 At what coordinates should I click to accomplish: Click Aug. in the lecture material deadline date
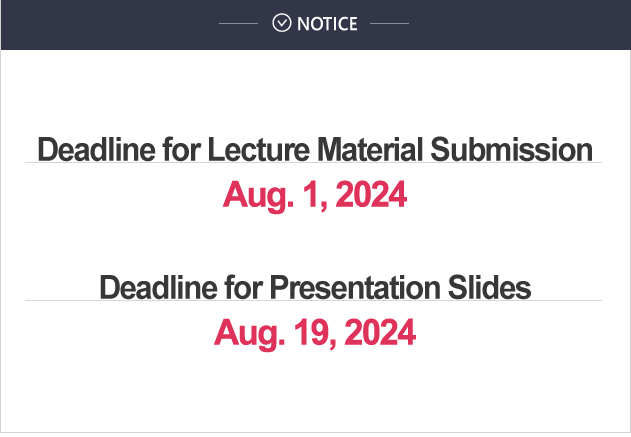coord(258,196)
